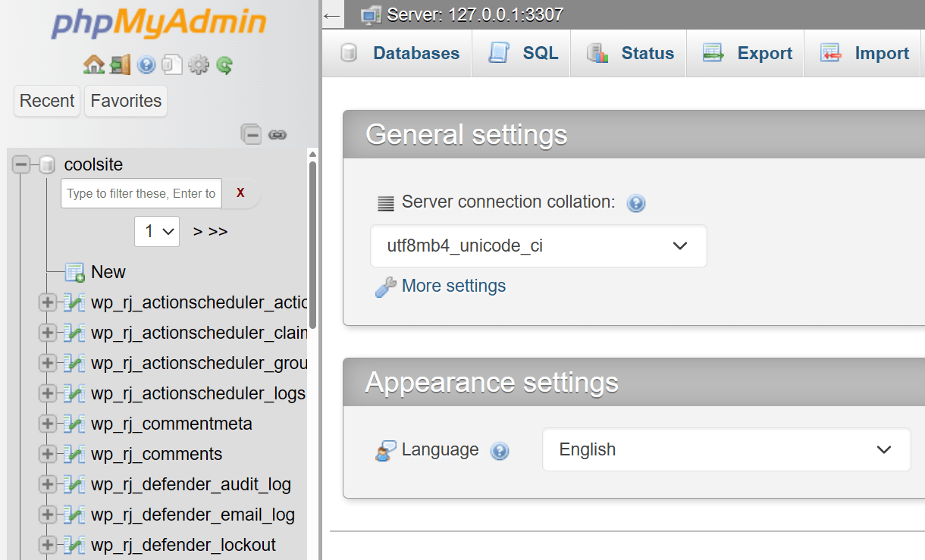Image resolution: width=925 pixels, height=560 pixels.
Task: Open the Language dropdown showing English
Action: (726, 450)
